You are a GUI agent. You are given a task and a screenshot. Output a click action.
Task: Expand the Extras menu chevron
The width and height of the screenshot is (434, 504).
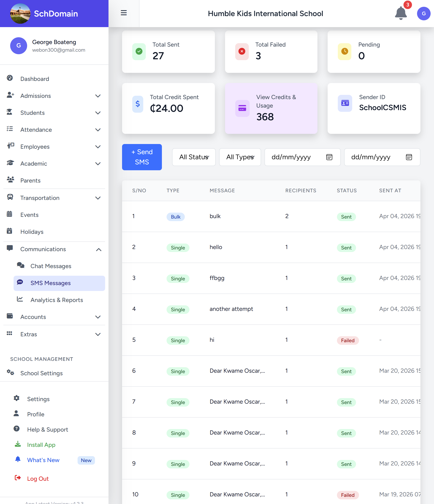click(x=98, y=334)
